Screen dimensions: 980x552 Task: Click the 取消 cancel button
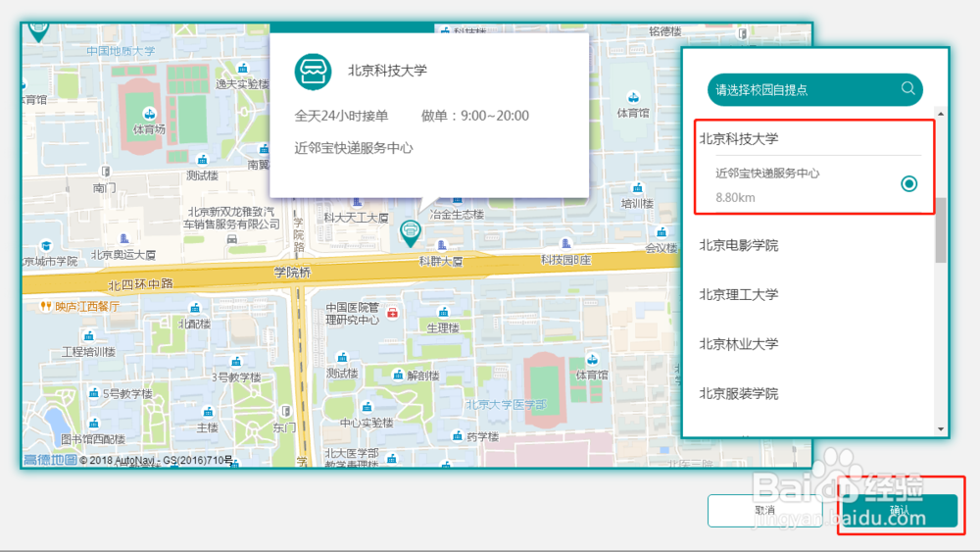[765, 511]
